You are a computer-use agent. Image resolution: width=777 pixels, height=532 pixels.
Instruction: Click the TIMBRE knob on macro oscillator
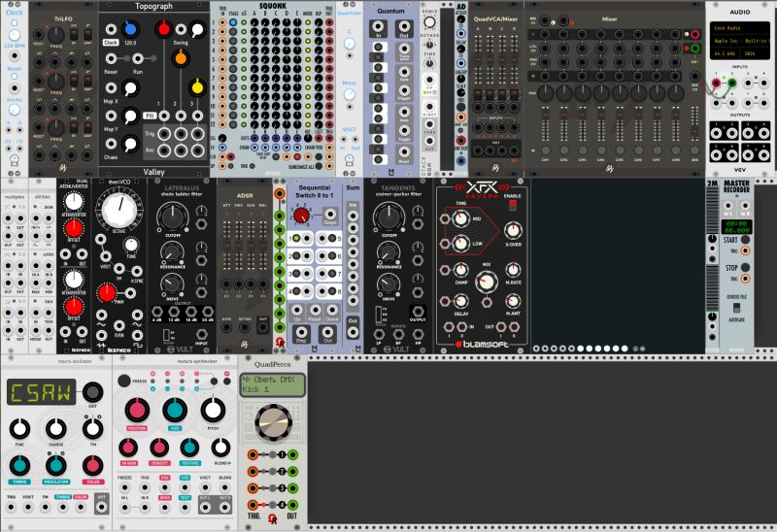19,466
